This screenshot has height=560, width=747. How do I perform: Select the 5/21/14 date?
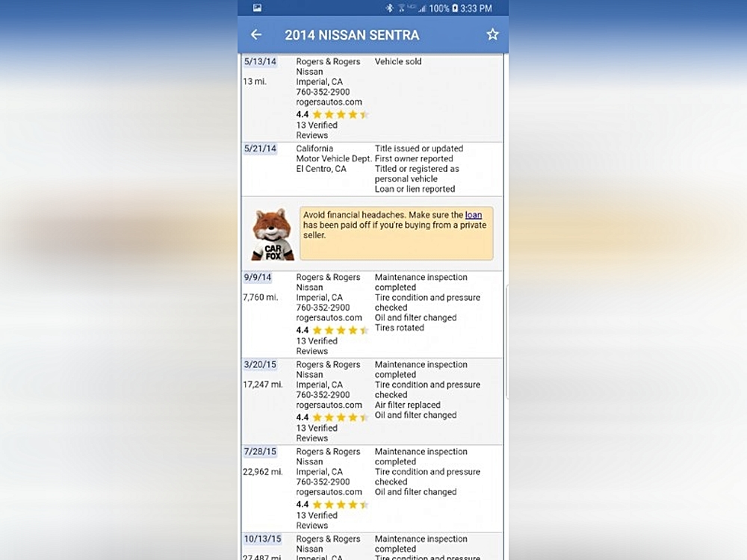point(260,149)
